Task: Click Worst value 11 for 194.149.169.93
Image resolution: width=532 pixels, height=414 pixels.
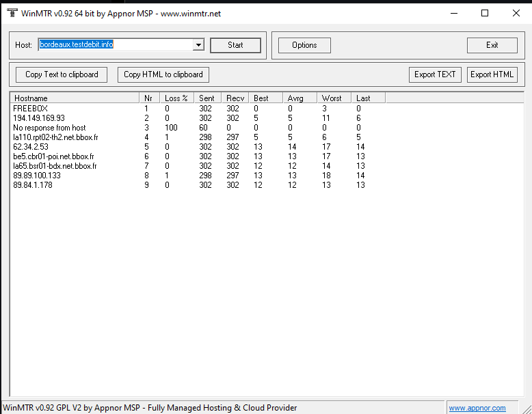Action: coord(325,118)
